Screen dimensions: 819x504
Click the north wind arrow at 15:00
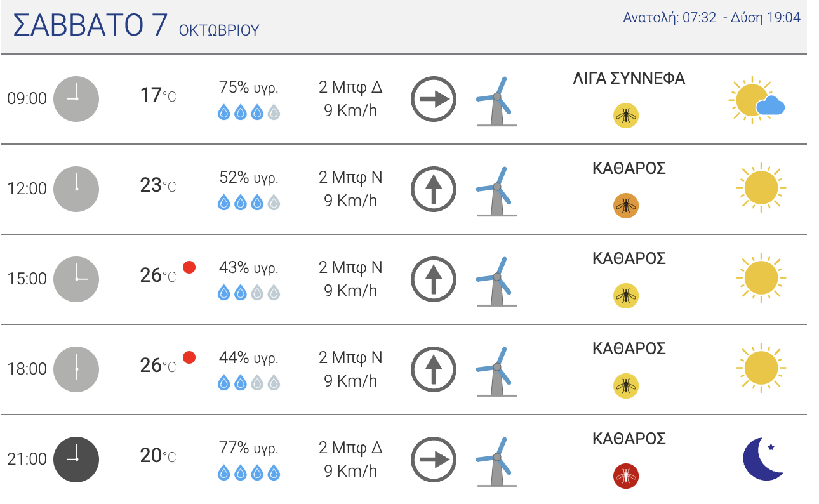point(434,279)
